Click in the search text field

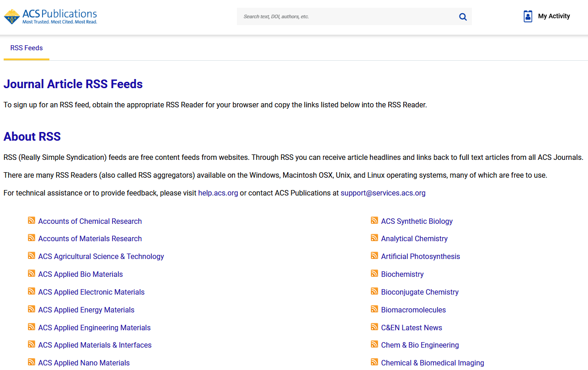pyautogui.click(x=347, y=16)
